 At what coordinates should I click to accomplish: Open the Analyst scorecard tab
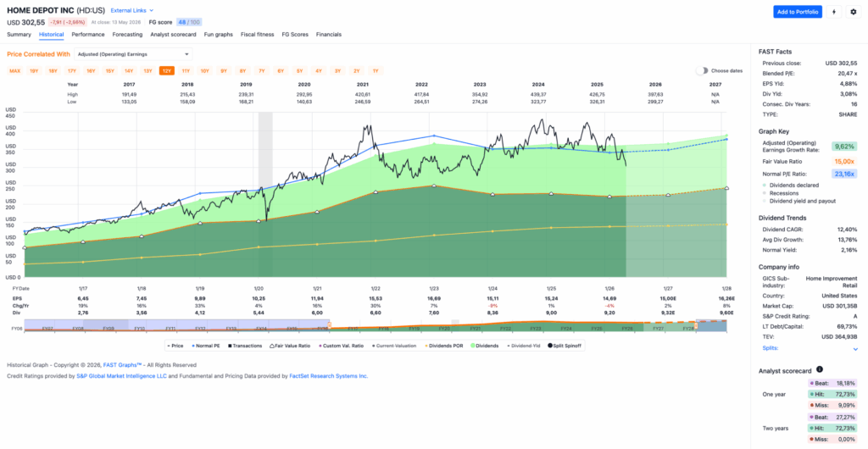pyautogui.click(x=173, y=34)
